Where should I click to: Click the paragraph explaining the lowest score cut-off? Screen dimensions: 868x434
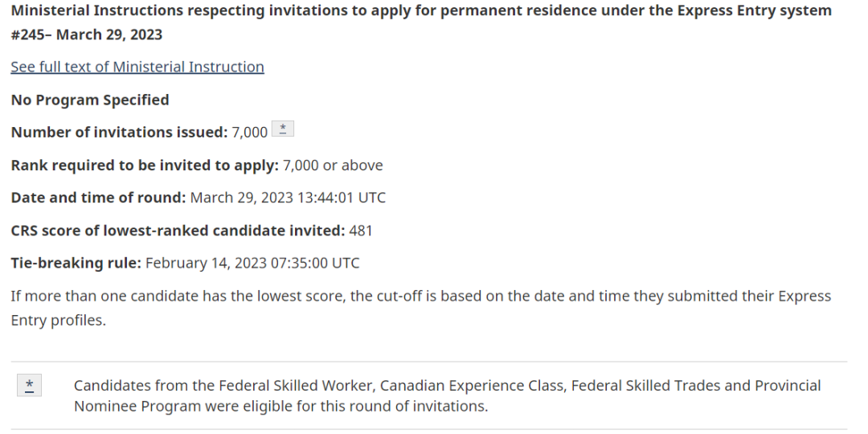[x=420, y=308]
